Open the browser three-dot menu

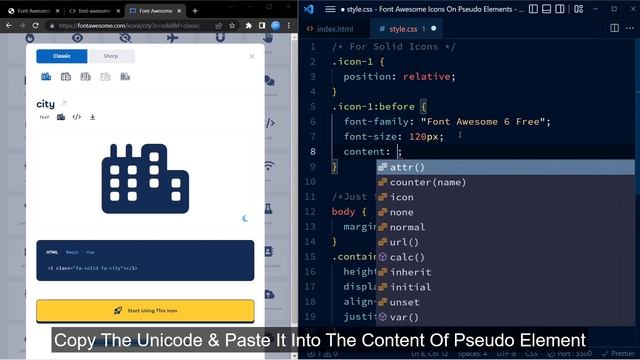point(289,26)
